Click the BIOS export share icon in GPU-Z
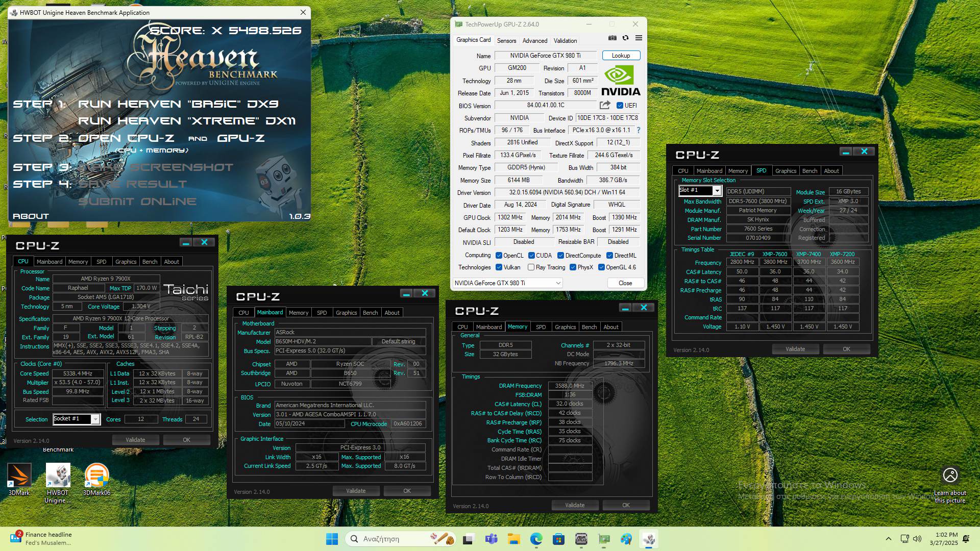The height and width of the screenshot is (551, 980). coord(605,105)
